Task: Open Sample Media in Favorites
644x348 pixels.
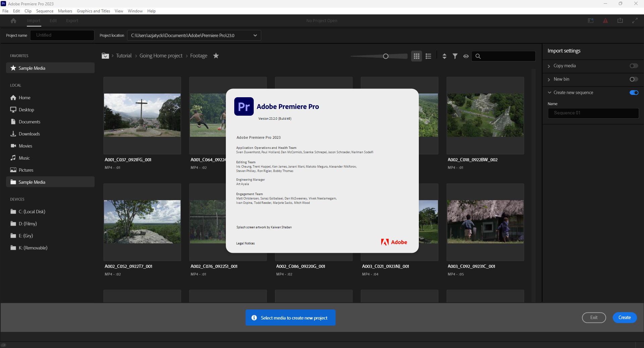Action: pyautogui.click(x=50, y=68)
